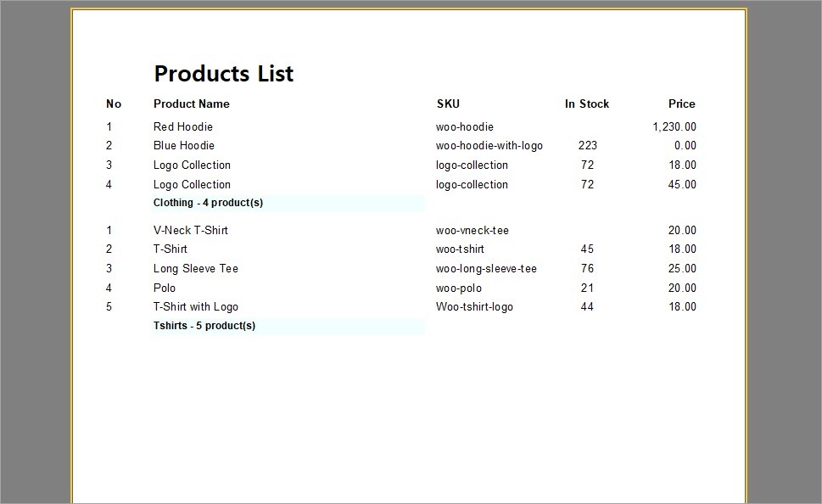
Task: Select the woo-hoodie-with-logo SKU text
Action: [x=489, y=146]
